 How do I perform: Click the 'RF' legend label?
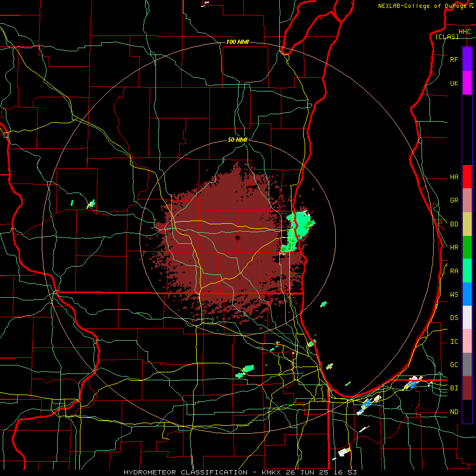[454, 60]
